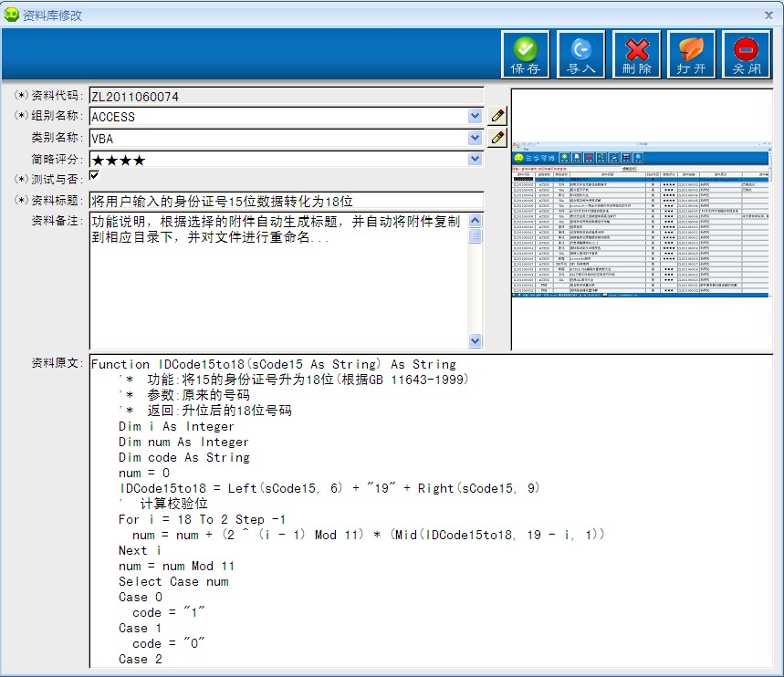Viewport: 784px width, 677px height.
Task: Click 资料备注 scrollbar down arrow
Action: (x=475, y=340)
